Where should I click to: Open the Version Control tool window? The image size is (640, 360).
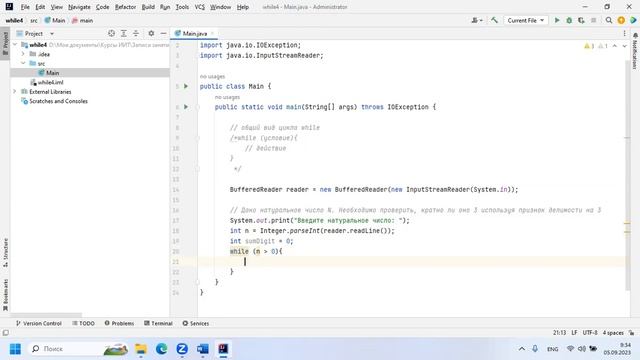pyautogui.click(x=38, y=323)
